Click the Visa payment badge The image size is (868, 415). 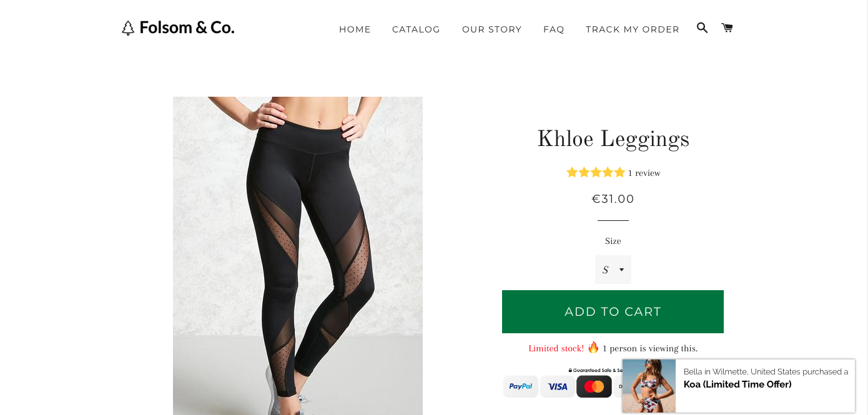[558, 386]
